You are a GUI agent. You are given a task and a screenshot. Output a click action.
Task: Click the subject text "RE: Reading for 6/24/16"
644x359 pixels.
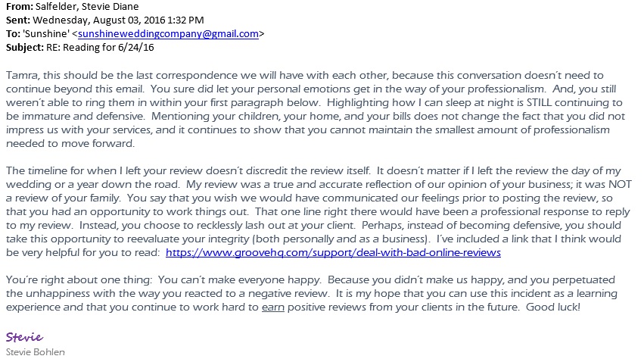(100, 47)
